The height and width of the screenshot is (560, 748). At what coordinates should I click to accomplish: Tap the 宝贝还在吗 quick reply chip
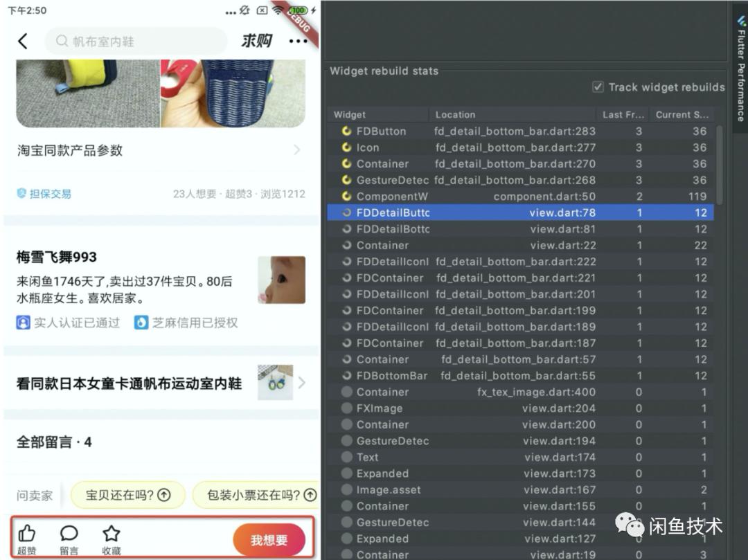pos(127,495)
